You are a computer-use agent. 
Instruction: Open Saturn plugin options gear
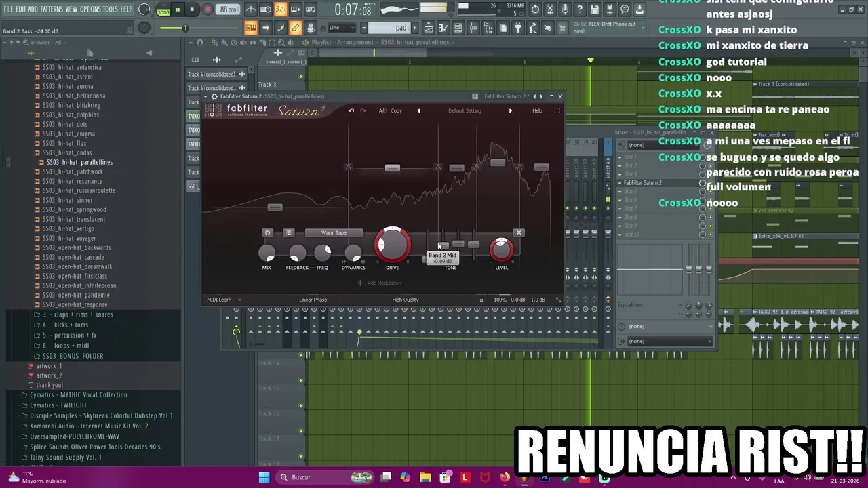pyautogui.click(x=214, y=96)
